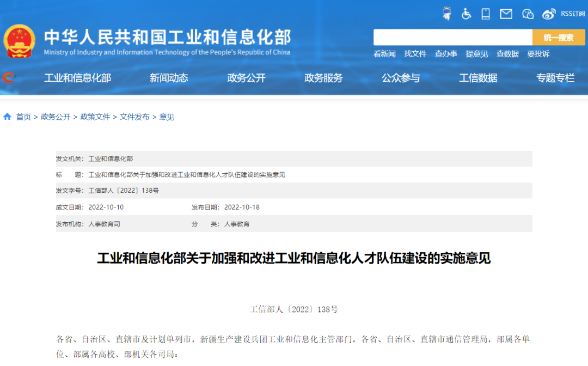Click the 发布日期 value 2022-10-18
This screenshot has height=366, width=588.
click(x=242, y=207)
